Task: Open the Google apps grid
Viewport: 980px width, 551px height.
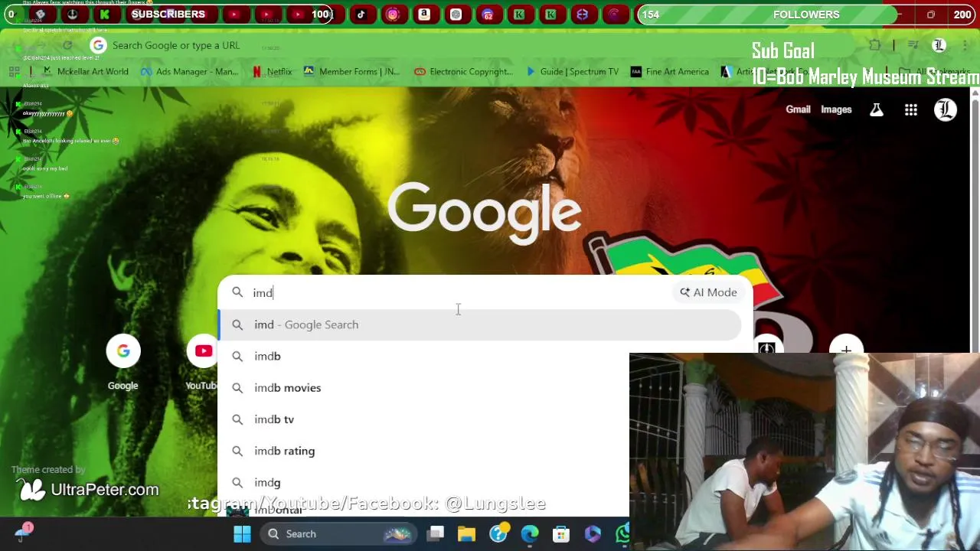Action: click(x=911, y=110)
